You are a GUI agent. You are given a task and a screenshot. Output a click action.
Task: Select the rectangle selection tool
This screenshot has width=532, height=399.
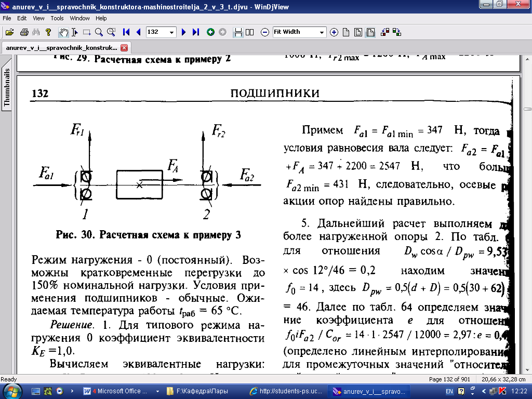coord(87,32)
